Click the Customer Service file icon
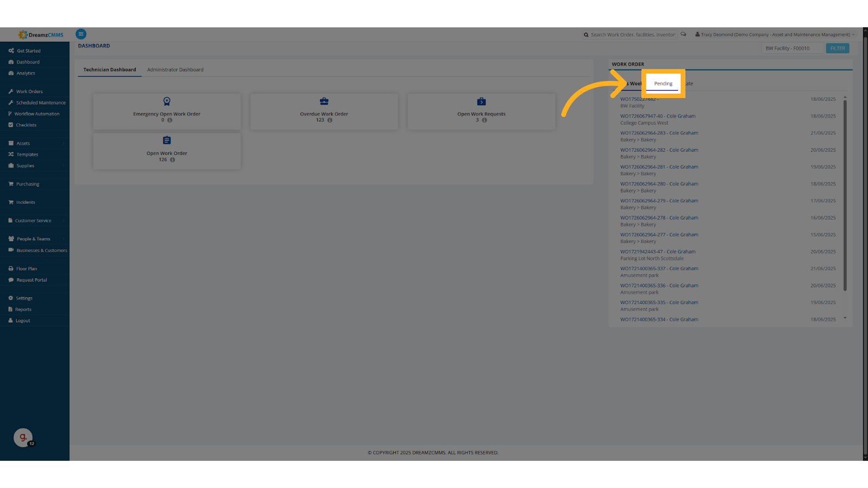This screenshot has height=488, width=868. click(10, 221)
